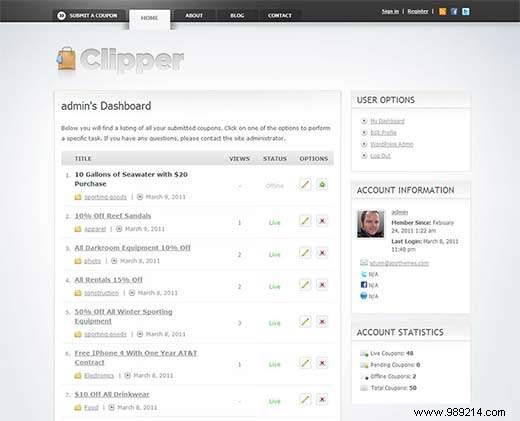Open WordPress Admin in User Options
520x421 pixels.
pos(392,144)
